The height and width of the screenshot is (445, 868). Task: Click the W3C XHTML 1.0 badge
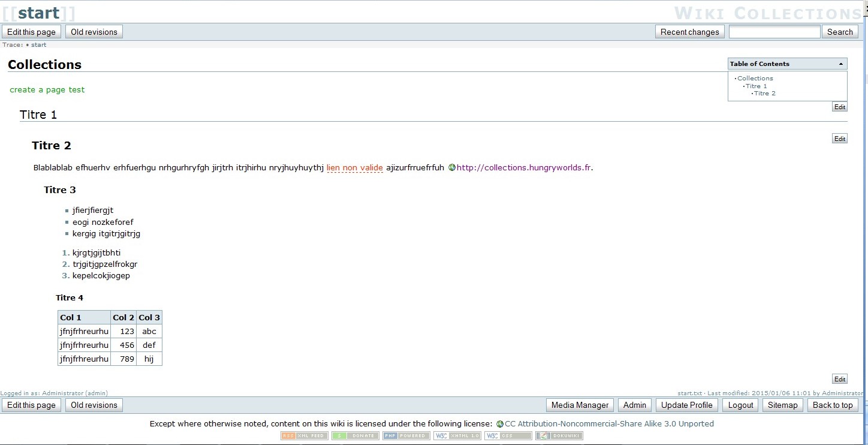(x=457, y=436)
